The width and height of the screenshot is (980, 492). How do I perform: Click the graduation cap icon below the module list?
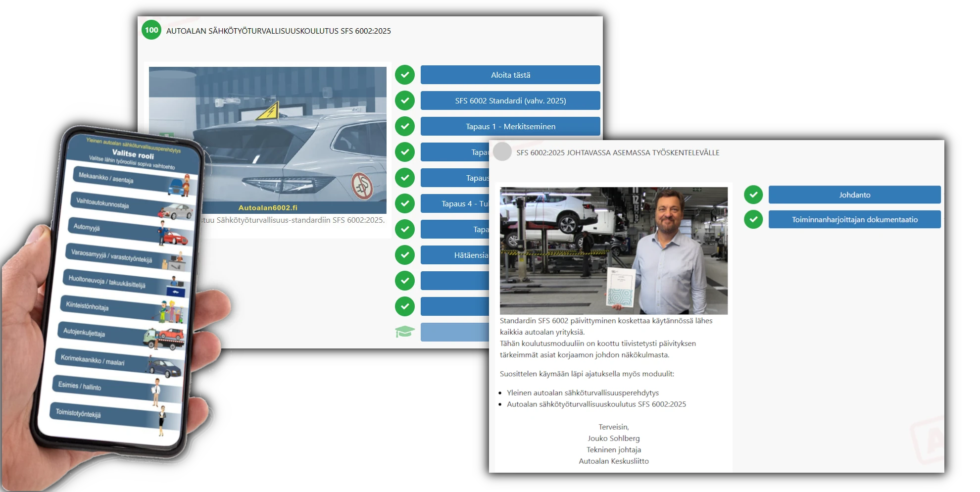(405, 332)
